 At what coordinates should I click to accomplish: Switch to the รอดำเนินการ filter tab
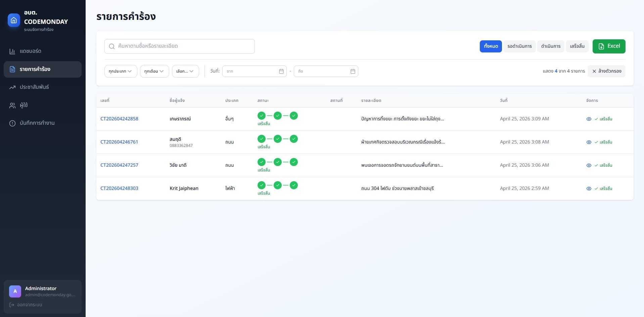[x=519, y=46]
